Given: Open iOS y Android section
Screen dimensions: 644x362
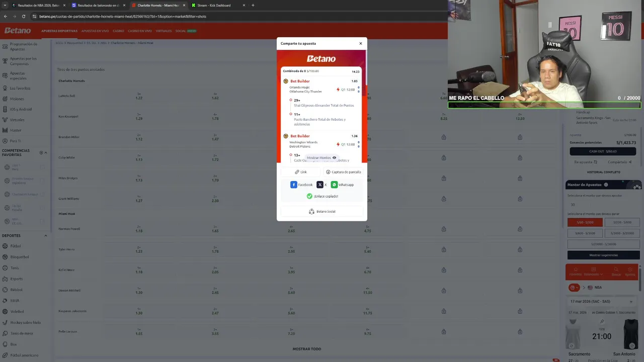Looking at the screenshot, I should point(21,109).
